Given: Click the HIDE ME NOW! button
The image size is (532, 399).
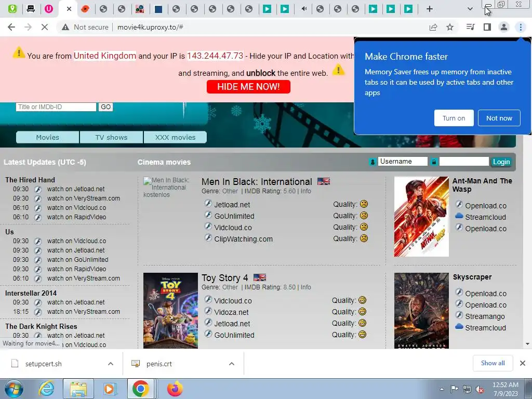Looking at the screenshot, I should coord(248,87).
